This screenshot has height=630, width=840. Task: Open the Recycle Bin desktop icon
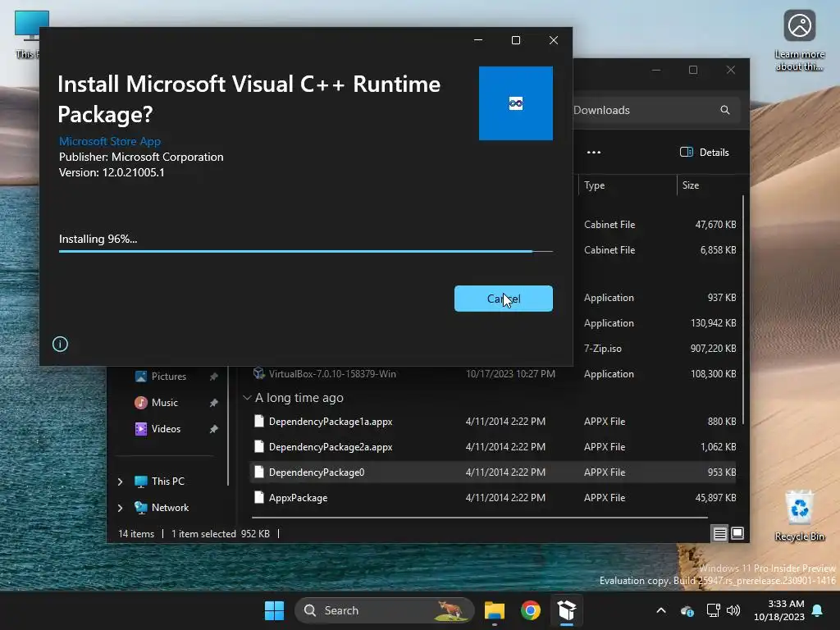(x=799, y=515)
